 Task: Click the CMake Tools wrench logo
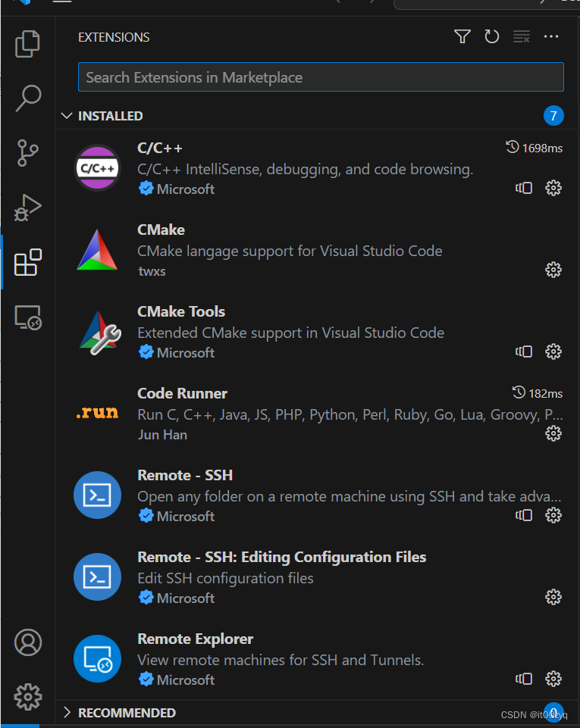point(99,333)
